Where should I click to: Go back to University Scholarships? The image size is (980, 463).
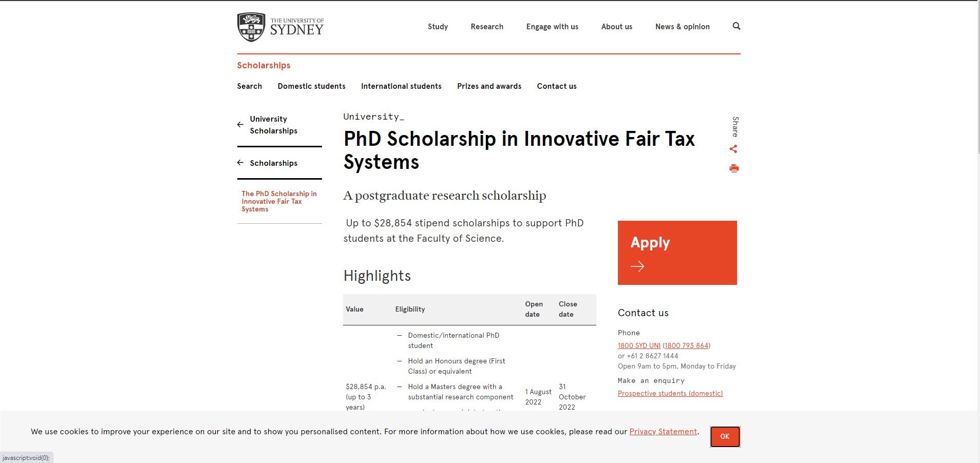tap(274, 125)
